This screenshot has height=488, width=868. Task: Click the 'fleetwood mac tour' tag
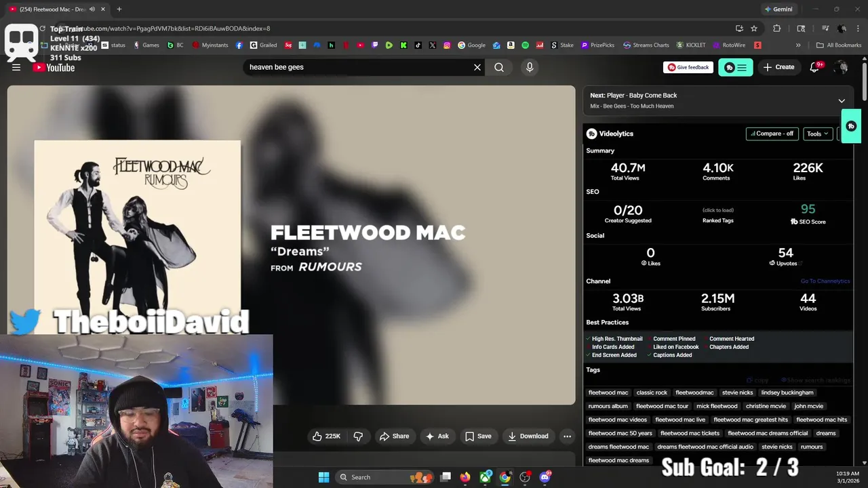pyautogui.click(x=662, y=406)
